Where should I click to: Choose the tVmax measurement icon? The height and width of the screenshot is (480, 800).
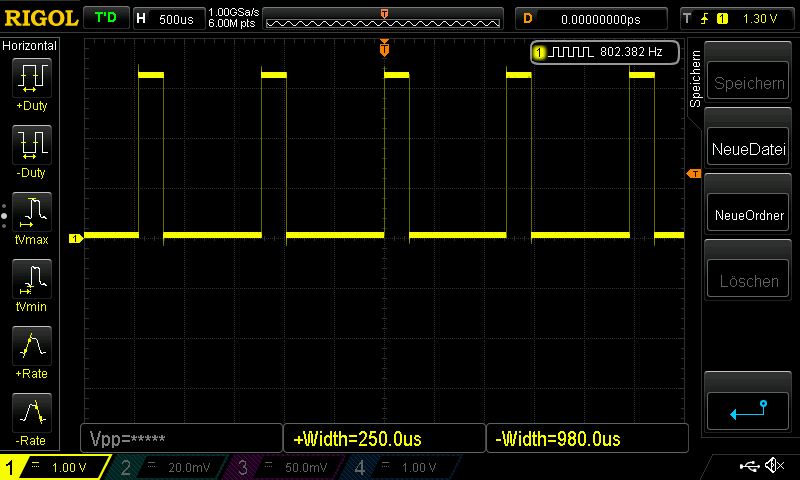(31, 212)
